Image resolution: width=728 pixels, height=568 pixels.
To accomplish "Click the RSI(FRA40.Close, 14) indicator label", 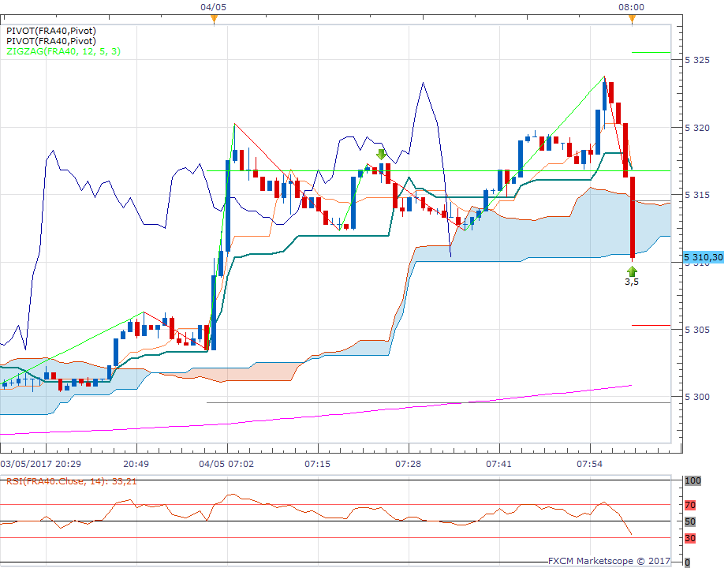I will [x=72, y=481].
